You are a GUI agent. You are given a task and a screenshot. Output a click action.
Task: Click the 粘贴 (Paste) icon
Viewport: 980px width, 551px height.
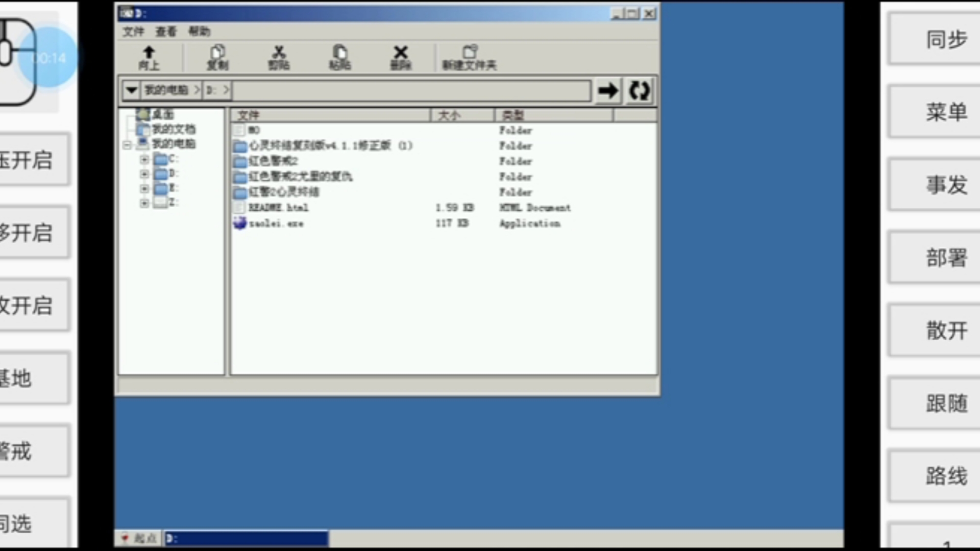[340, 57]
